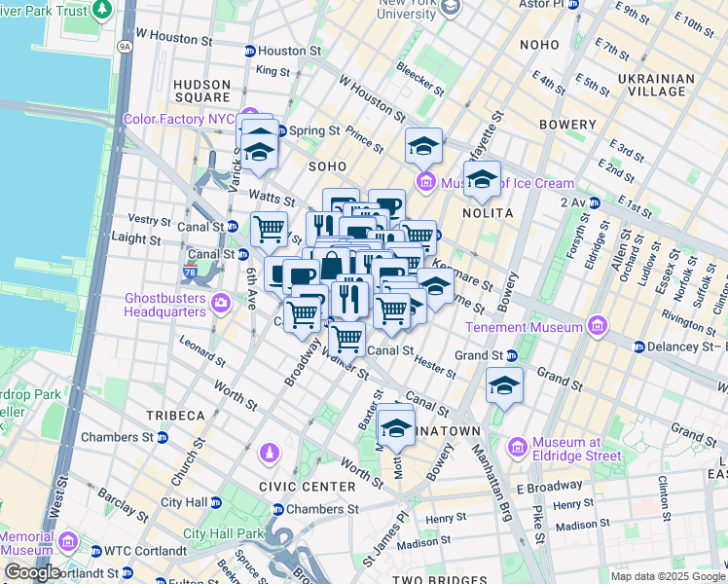Click the graduation cap marker near Prince St

click(423, 146)
